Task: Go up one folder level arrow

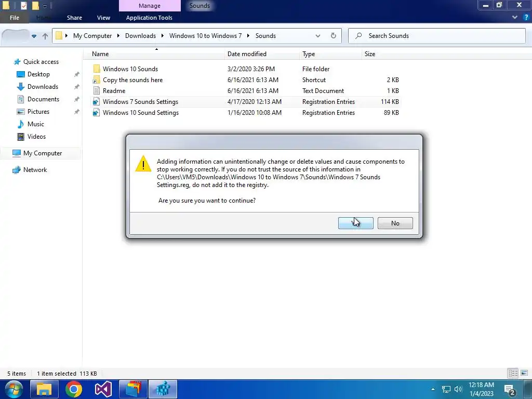Action: pos(45,36)
